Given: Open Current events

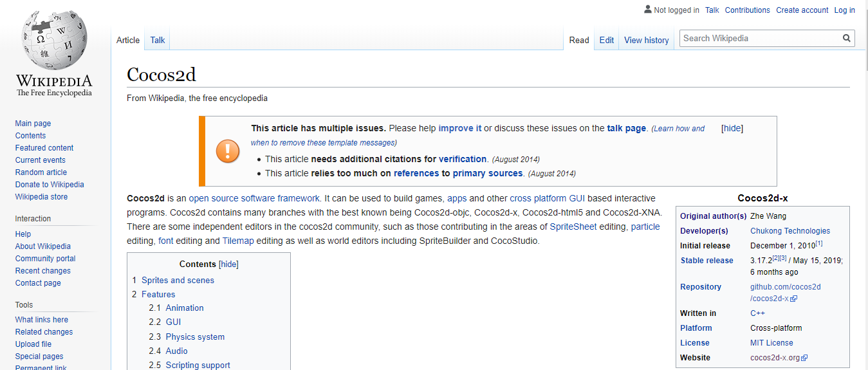Looking at the screenshot, I should pyautogui.click(x=41, y=160).
